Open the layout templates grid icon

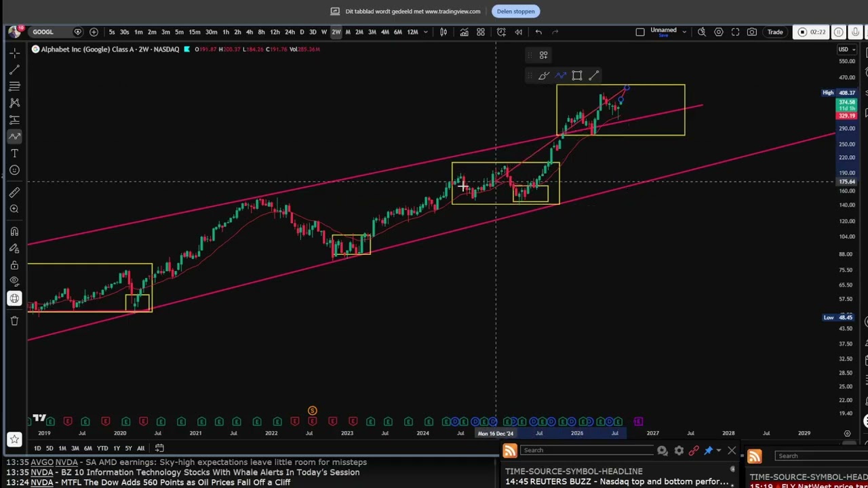click(481, 32)
